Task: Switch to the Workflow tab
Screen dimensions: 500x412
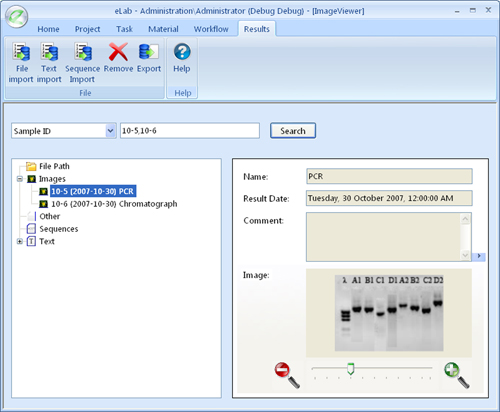Action: coord(211,29)
